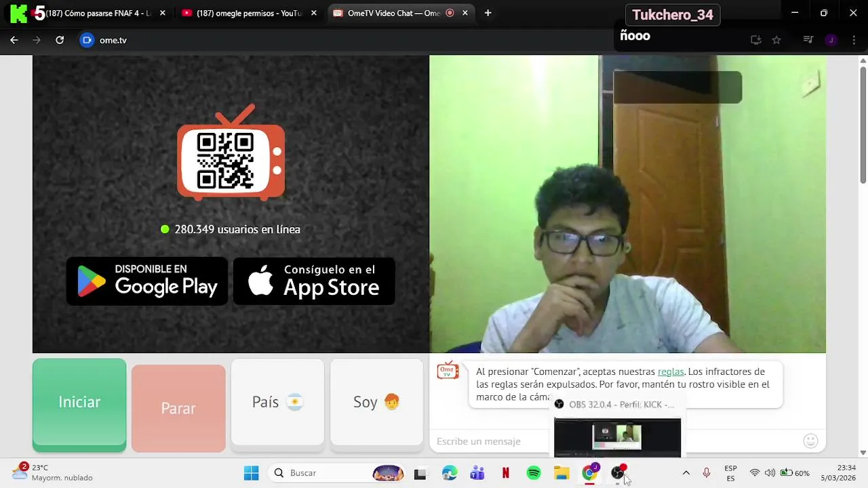The image size is (868, 488).
Task: Click the camera site permission icon
Action: pos(87,40)
